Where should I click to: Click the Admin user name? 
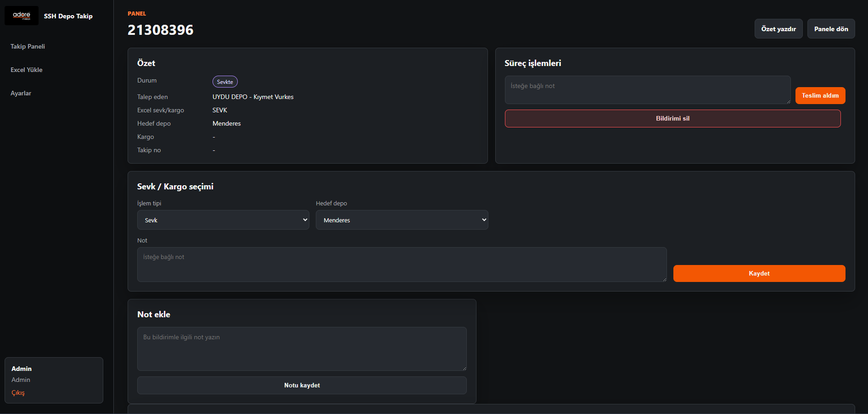(x=22, y=369)
